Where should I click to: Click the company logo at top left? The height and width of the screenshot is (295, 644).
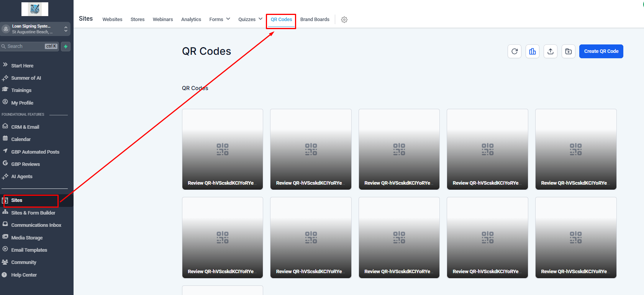pos(35,9)
